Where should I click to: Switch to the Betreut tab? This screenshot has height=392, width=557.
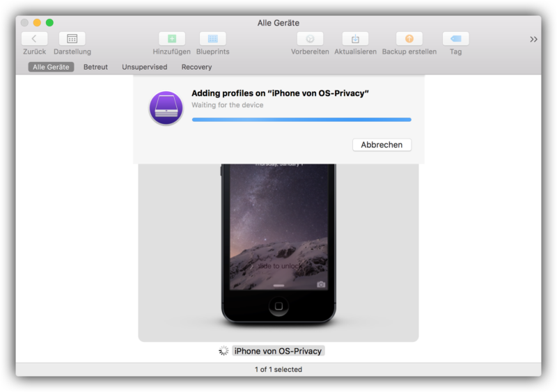95,67
